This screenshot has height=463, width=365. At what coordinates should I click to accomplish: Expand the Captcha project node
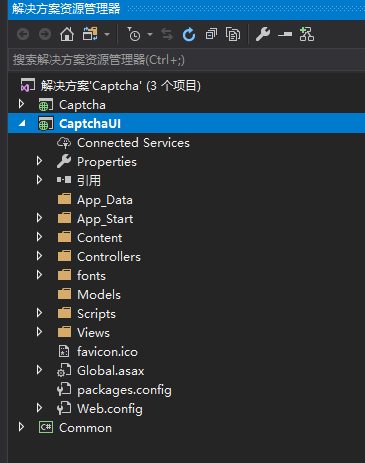click(21, 104)
